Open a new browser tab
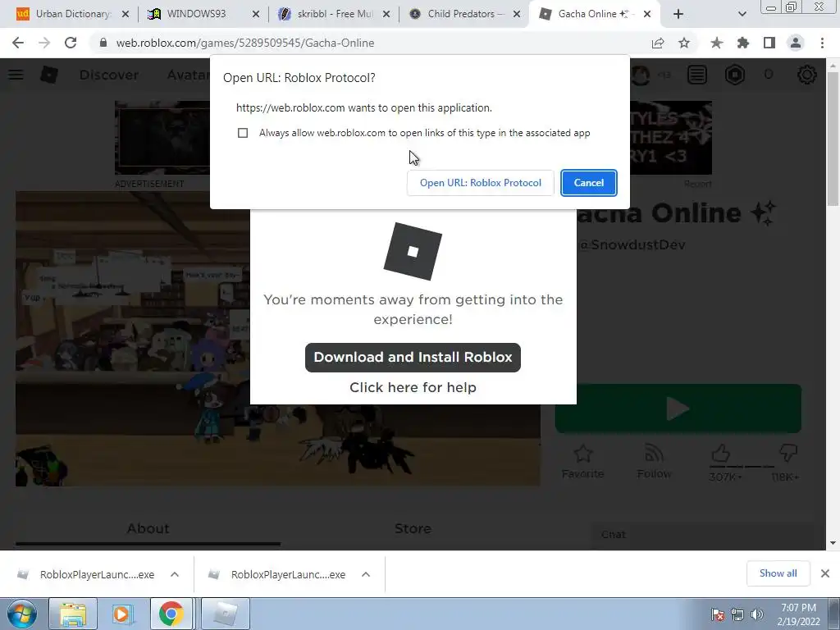 tap(678, 14)
